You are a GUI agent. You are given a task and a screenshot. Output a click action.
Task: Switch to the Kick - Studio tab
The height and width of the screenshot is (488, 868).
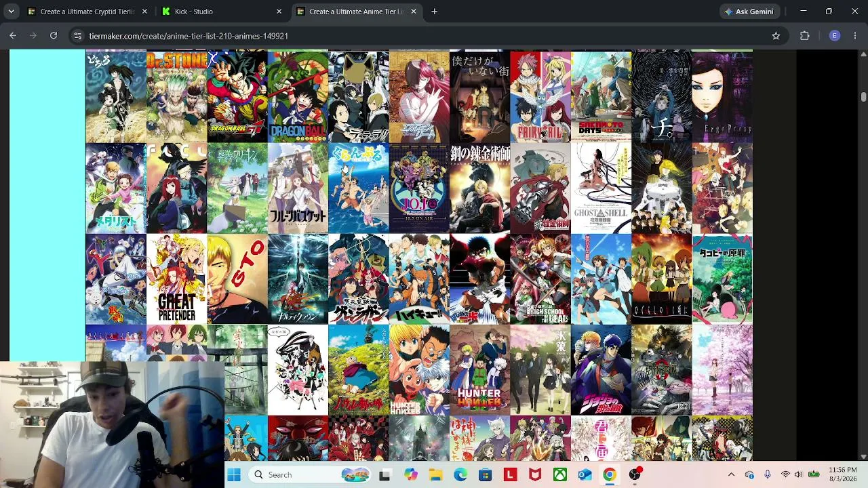tap(222, 12)
